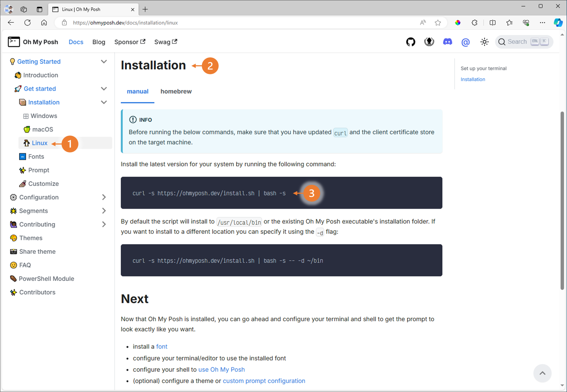Go back to the previous page

pos(11,23)
